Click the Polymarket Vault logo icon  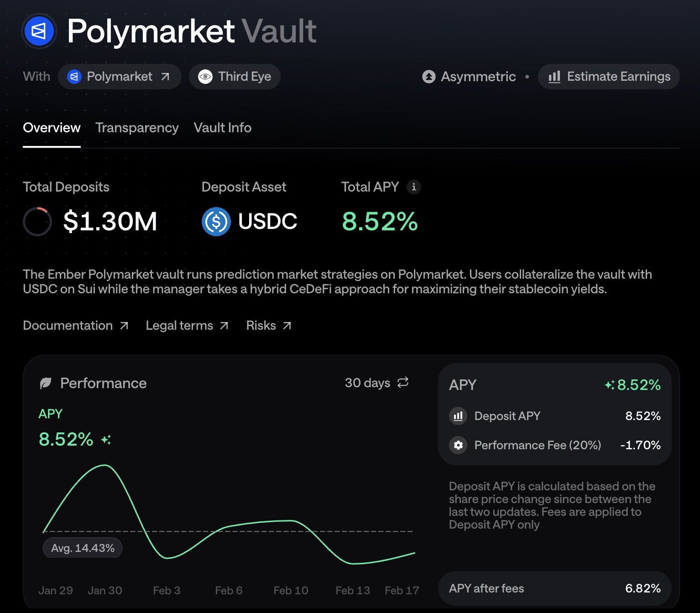[39, 31]
